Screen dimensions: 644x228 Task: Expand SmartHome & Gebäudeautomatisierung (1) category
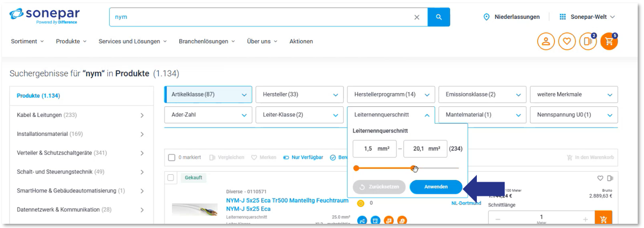82,191
